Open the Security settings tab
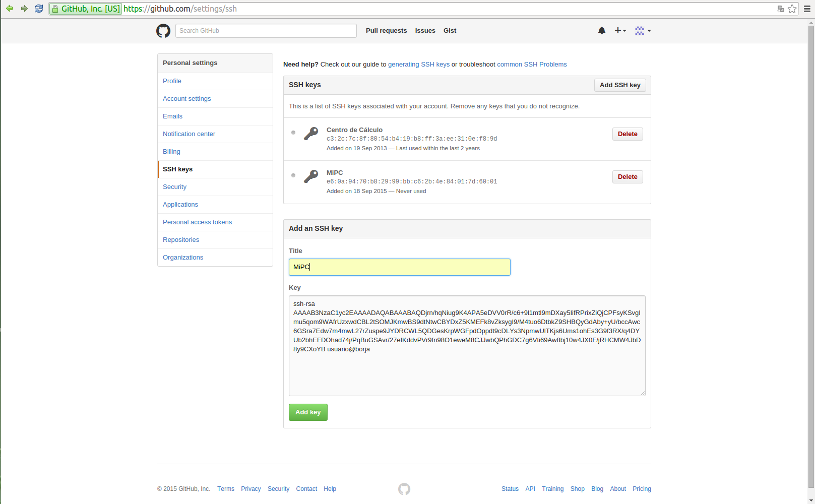Image resolution: width=815 pixels, height=504 pixels. pyautogui.click(x=174, y=187)
